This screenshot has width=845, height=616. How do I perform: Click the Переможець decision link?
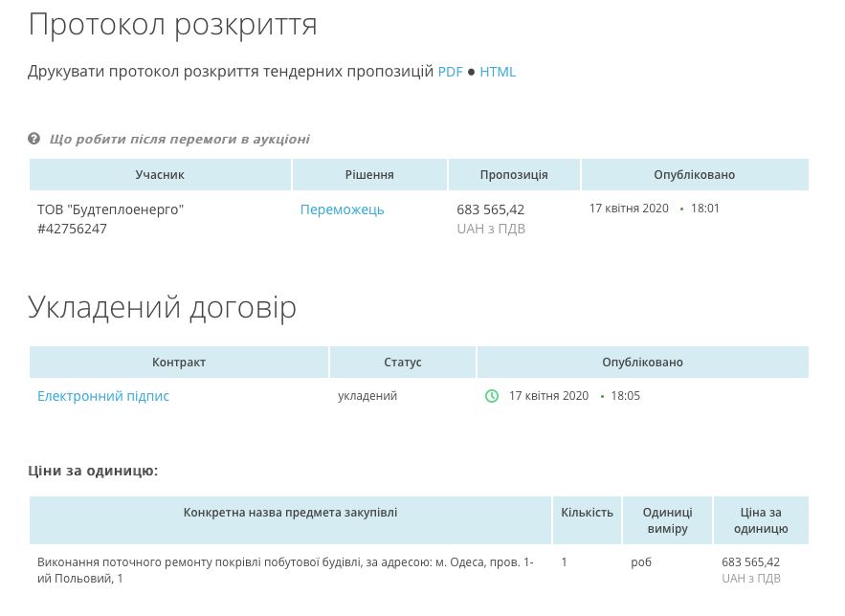pos(343,210)
